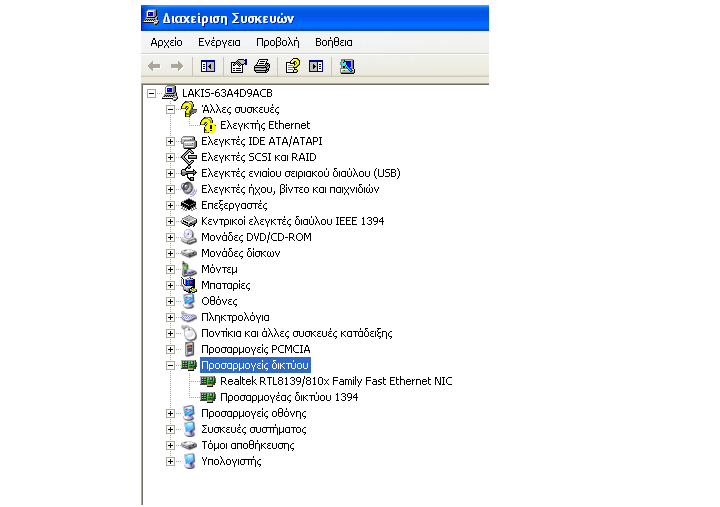
Task: Expand Ελεγκτές ήχου, βίντεο και παιχνιδιών
Action: pos(170,190)
